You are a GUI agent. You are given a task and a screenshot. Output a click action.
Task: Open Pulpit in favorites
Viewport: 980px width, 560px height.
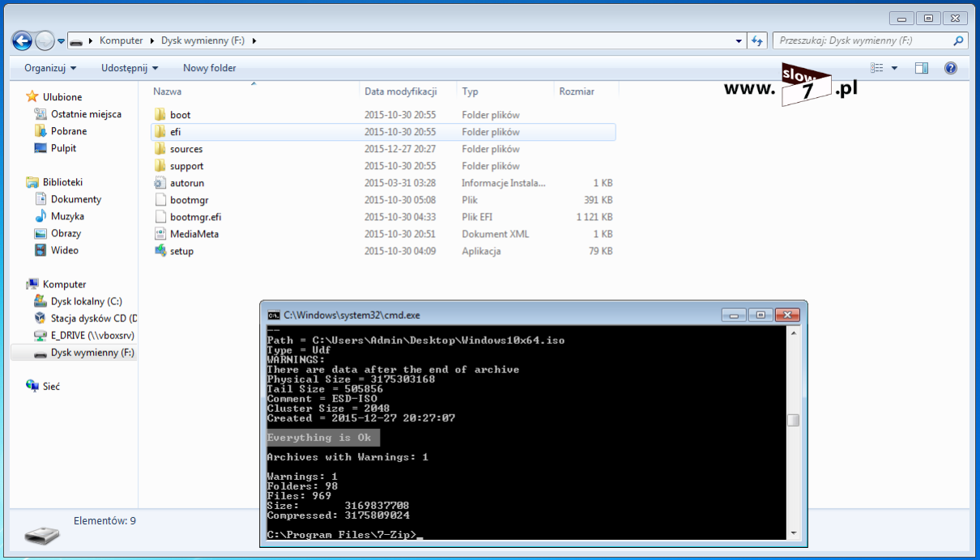pos(63,148)
